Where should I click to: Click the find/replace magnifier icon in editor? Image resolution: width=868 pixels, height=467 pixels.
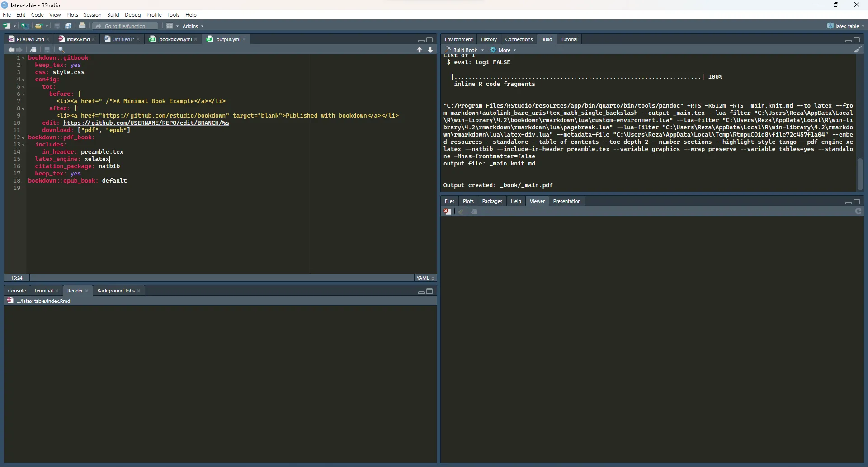pyautogui.click(x=62, y=50)
